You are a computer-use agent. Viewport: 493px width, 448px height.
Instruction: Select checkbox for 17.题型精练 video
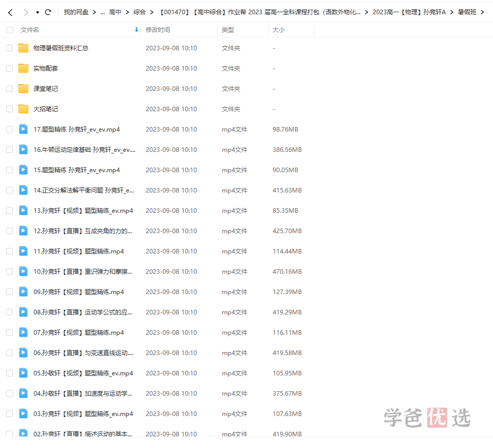[10, 130]
